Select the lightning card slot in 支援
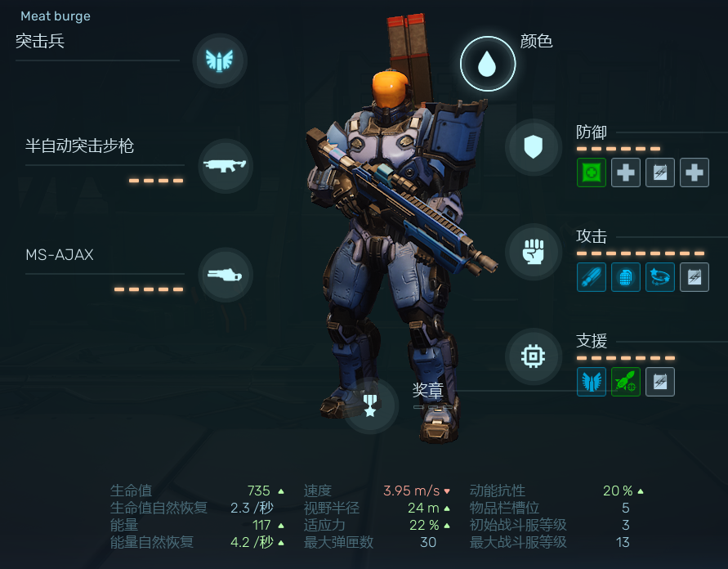This screenshot has height=569, width=728. 660,382
